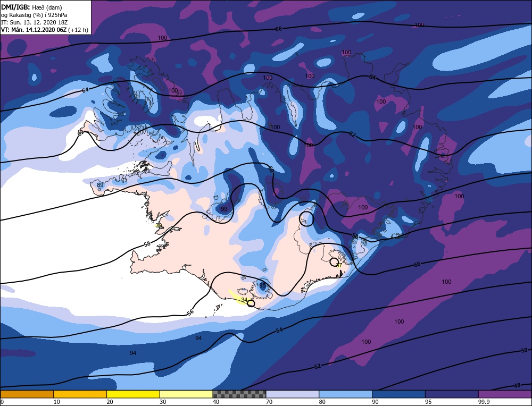Viewport: 532px width, 406px height.
Task: Click the circle marker beside the '34' value
Action: (251, 303)
